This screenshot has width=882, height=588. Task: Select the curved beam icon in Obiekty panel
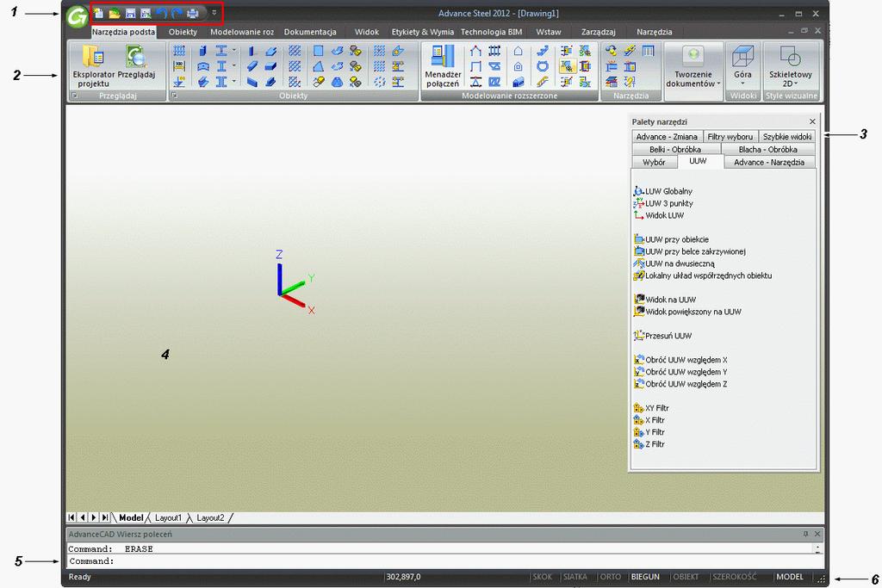click(x=203, y=66)
